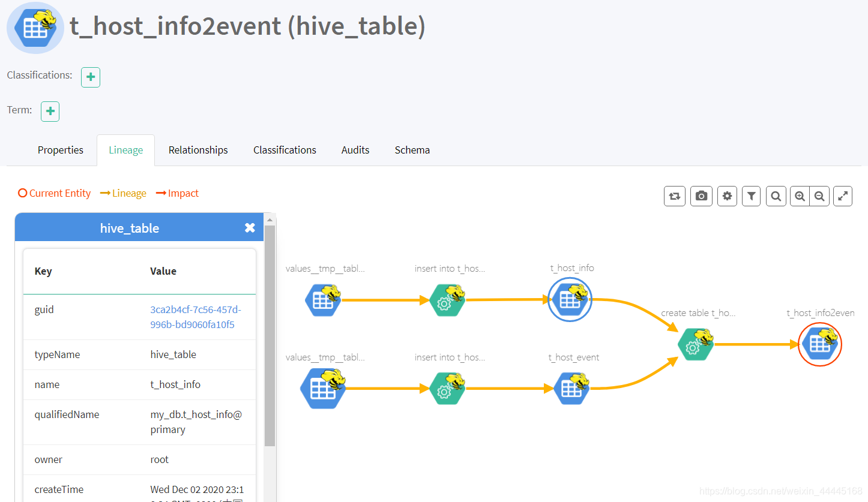Open the lineage filter icon
Screen dimensions: 868x502
click(752, 196)
